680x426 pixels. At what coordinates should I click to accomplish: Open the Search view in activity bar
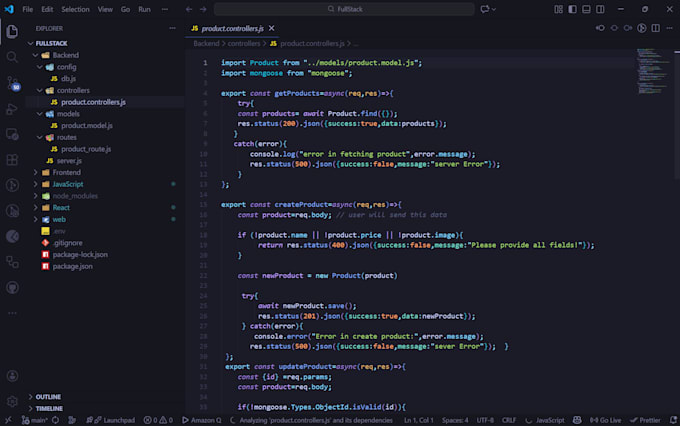(x=12, y=57)
